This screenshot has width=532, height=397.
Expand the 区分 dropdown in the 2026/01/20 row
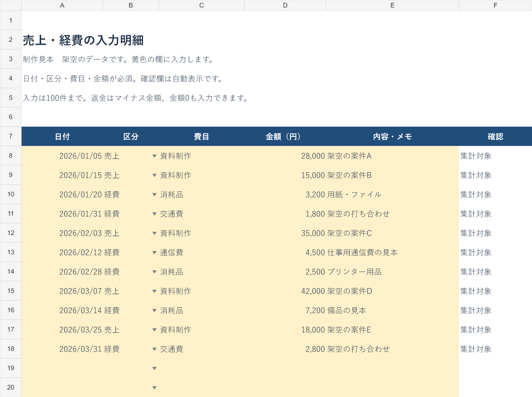[154, 195]
